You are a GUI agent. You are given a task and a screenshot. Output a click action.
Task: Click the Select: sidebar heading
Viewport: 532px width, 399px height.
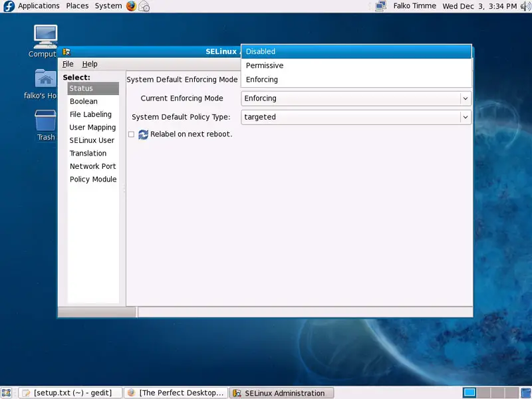point(76,77)
